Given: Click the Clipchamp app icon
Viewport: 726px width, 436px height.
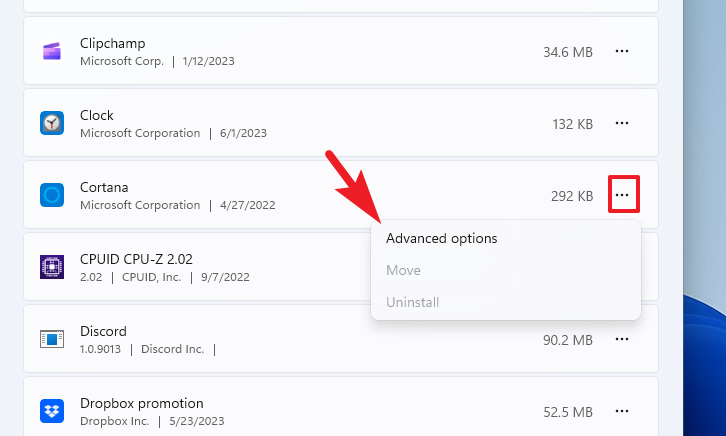Looking at the screenshot, I should click(52, 51).
